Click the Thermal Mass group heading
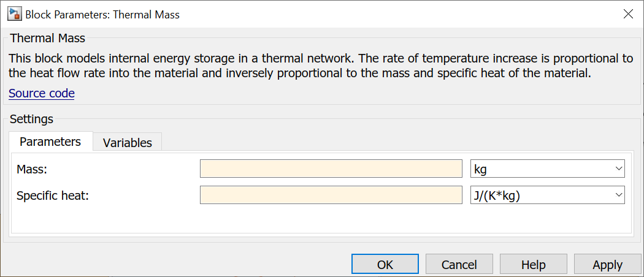644x277 pixels. tap(48, 39)
